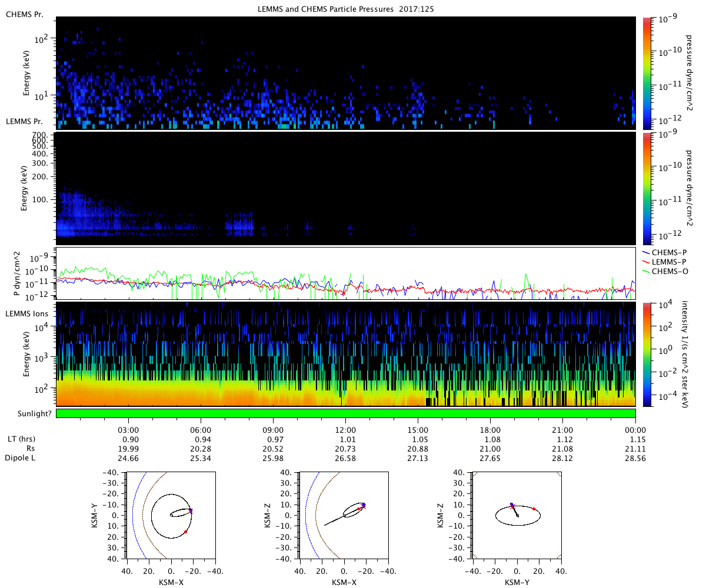Select the KSM-Y versus KSM-Z orbit plot

[517, 515]
